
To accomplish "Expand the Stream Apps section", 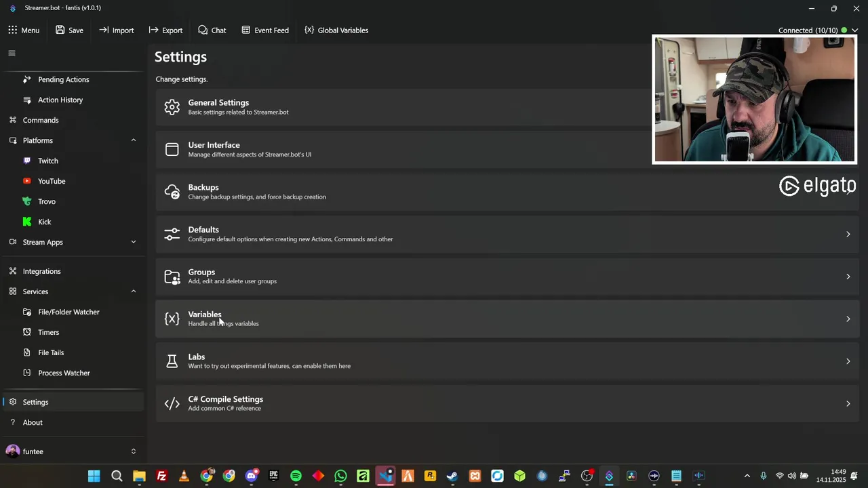I will [x=134, y=242].
